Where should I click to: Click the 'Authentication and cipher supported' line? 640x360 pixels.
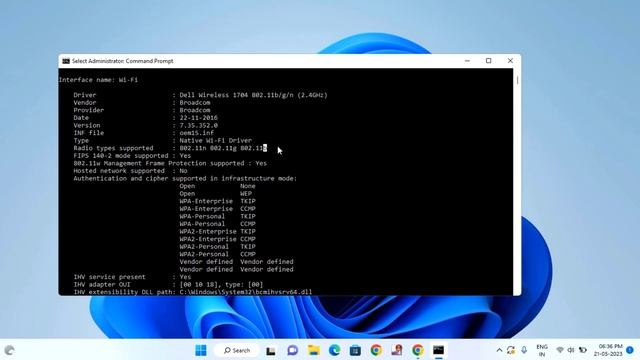(x=185, y=178)
